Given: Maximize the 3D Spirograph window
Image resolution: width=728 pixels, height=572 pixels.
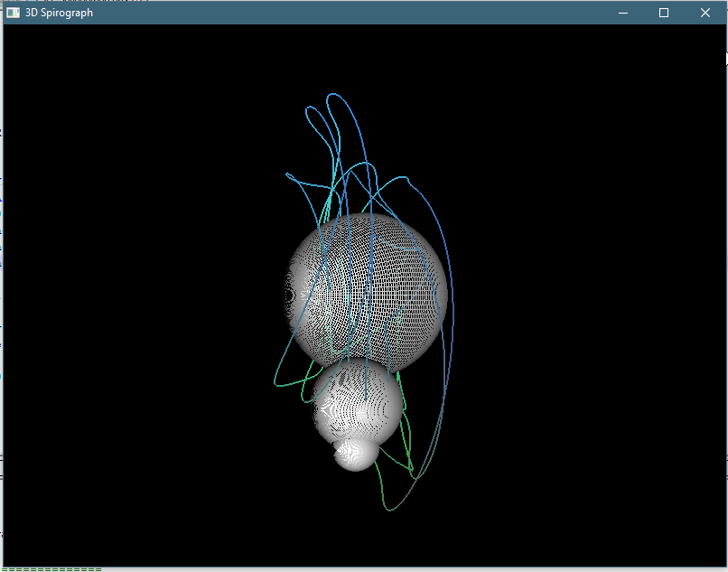Looking at the screenshot, I should point(664,13).
